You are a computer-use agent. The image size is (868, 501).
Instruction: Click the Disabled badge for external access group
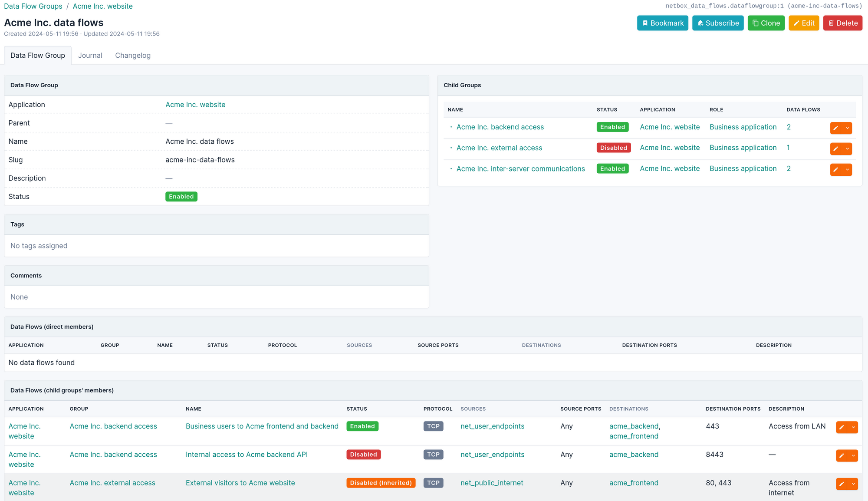click(x=614, y=148)
